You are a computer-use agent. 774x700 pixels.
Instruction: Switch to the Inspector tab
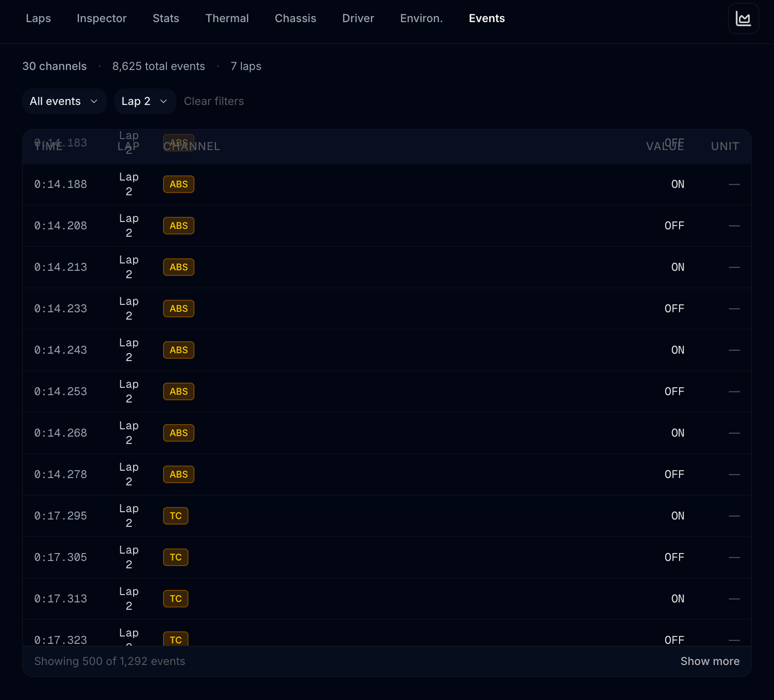(x=102, y=18)
